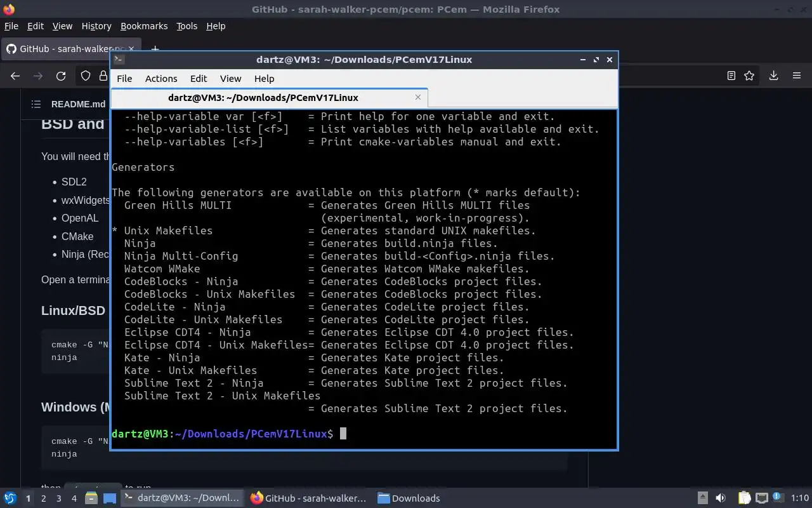Open the Firefox Tools menu
Viewport: 812px width, 508px height.
point(187,26)
